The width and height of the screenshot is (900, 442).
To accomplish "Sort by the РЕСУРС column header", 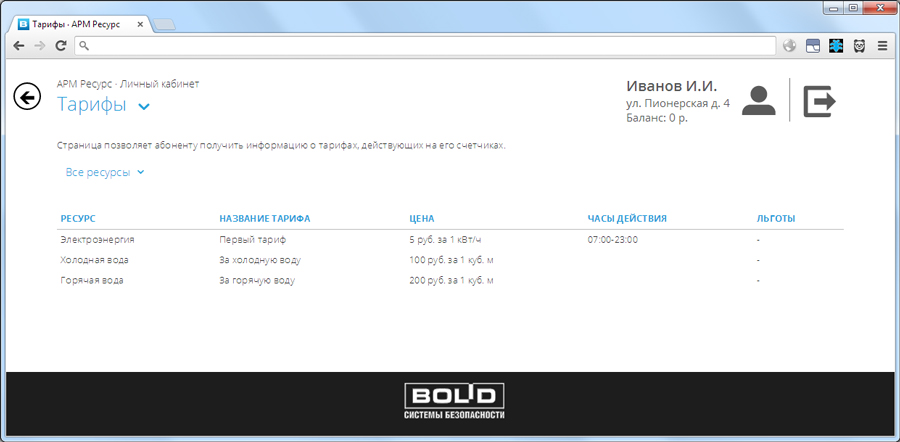I will click(x=78, y=218).
